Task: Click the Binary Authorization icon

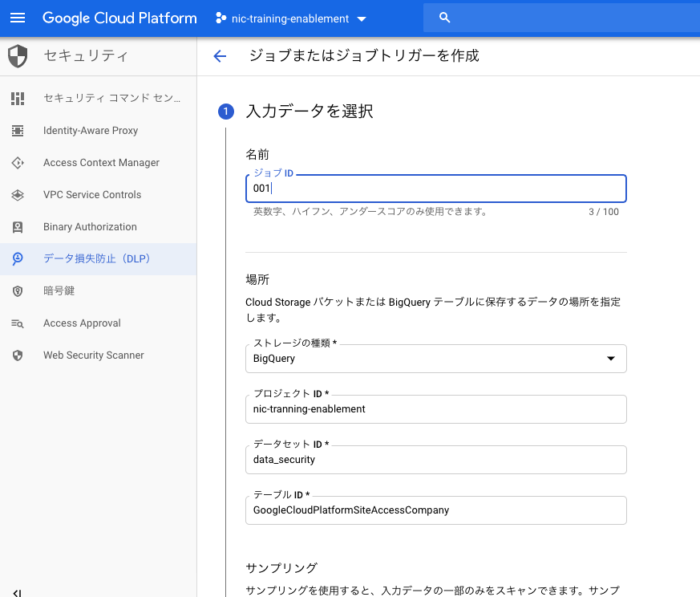Action: [x=18, y=227]
